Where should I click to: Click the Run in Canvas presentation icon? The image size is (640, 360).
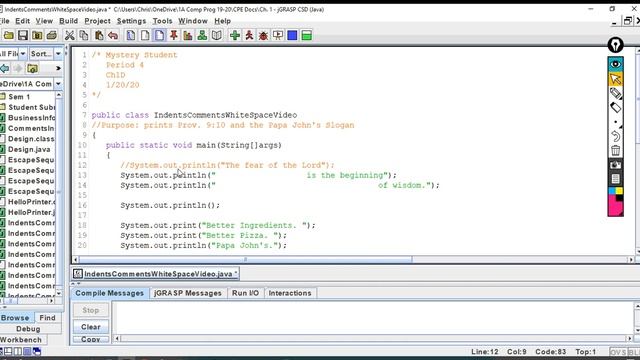tap(278, 36)
